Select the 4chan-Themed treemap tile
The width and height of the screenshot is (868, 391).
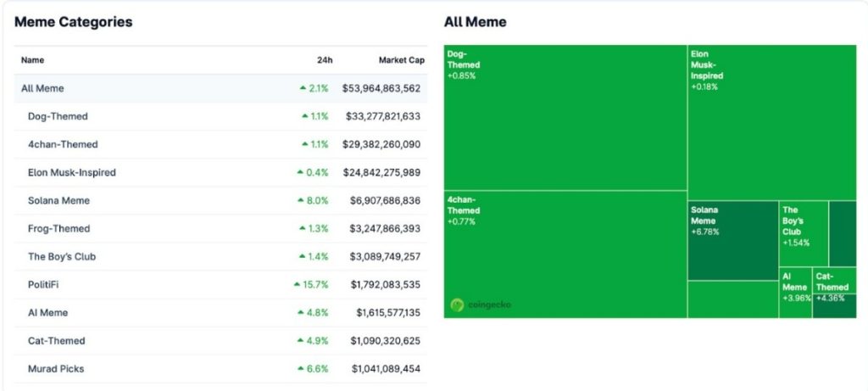(565, 254)
